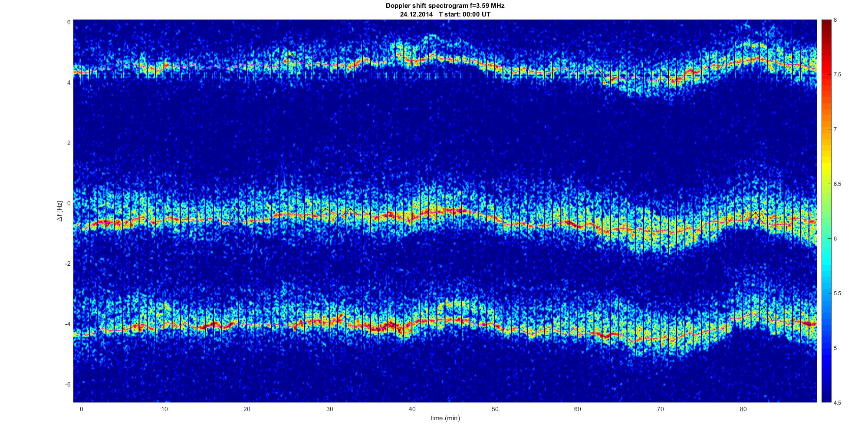Click the x-axis tick label 10
Image resolution: width=868 pixels, height=432 pixels.
pyautogui.click(x=164, y=409)
